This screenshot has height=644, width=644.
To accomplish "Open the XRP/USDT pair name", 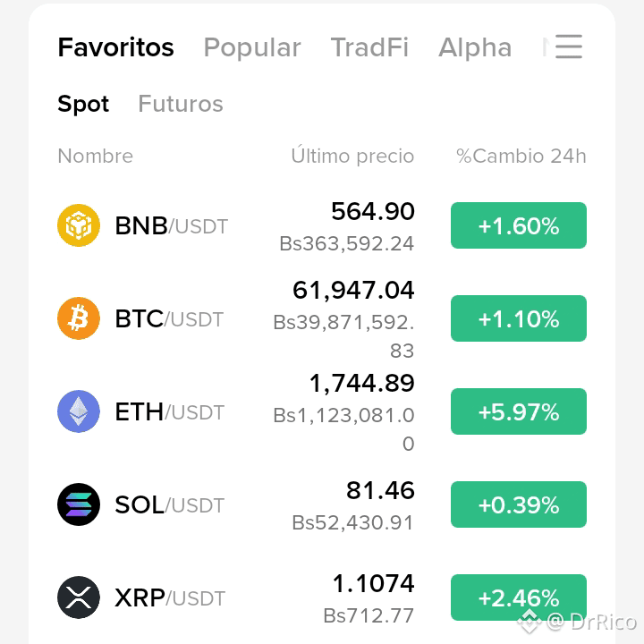I will pyautogui.click(x=170, y=598).
